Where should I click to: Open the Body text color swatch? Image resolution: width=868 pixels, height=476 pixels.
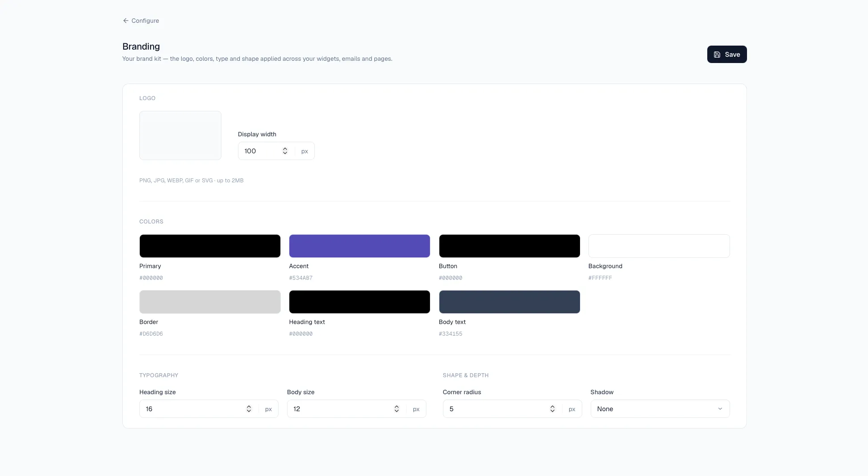[x=509, y=302]
